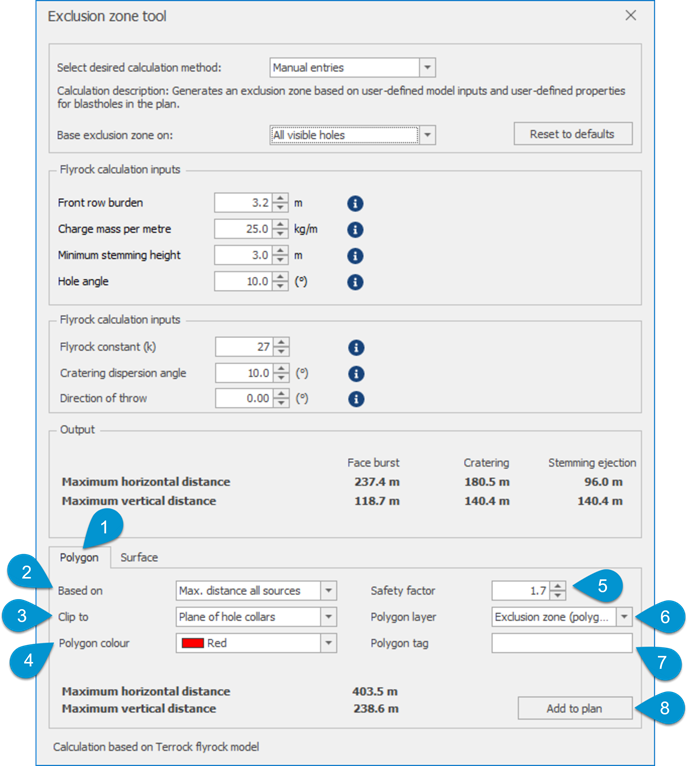The image size is (689, 766).
Task: Increase Direction of throw value
Action: tap(281, 394)
